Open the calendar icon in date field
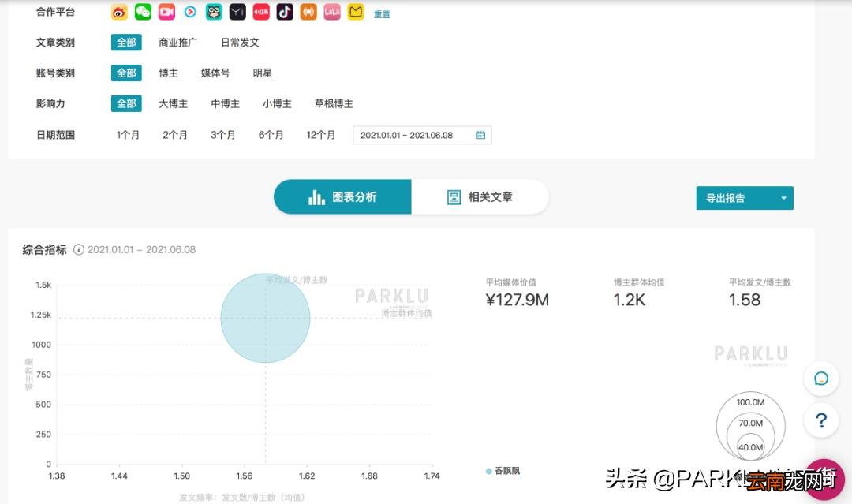This screenshot has width=852, height=504. click(x=481, y=135)
